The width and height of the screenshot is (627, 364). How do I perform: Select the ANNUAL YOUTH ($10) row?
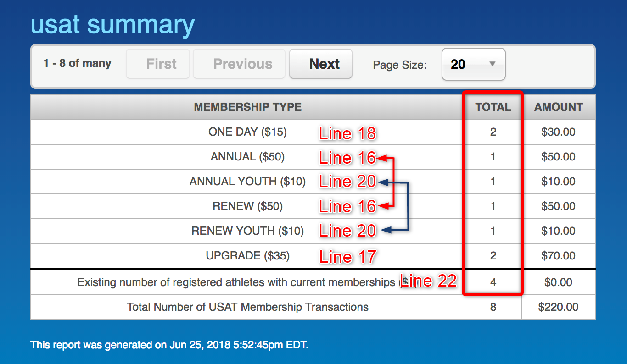click(313, 182)
